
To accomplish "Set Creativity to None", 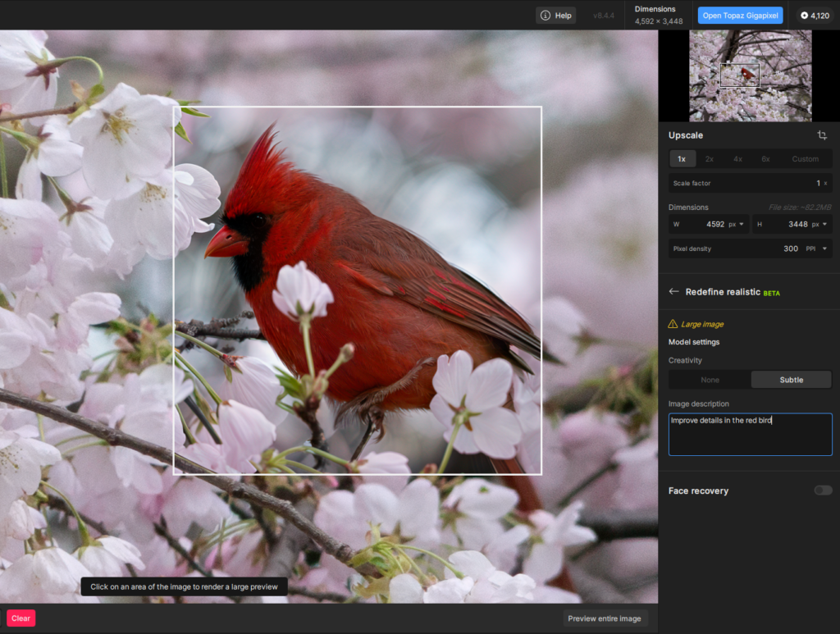I will click(710, 380).
